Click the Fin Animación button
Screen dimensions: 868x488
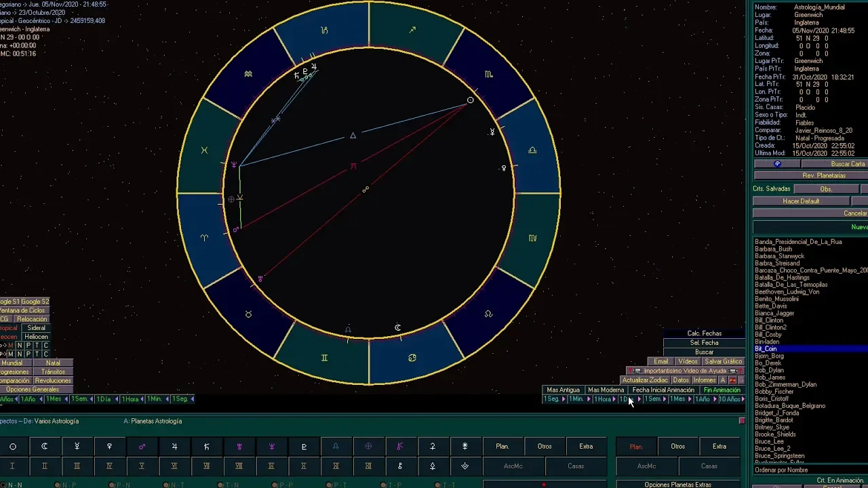(x=722, y=390)
